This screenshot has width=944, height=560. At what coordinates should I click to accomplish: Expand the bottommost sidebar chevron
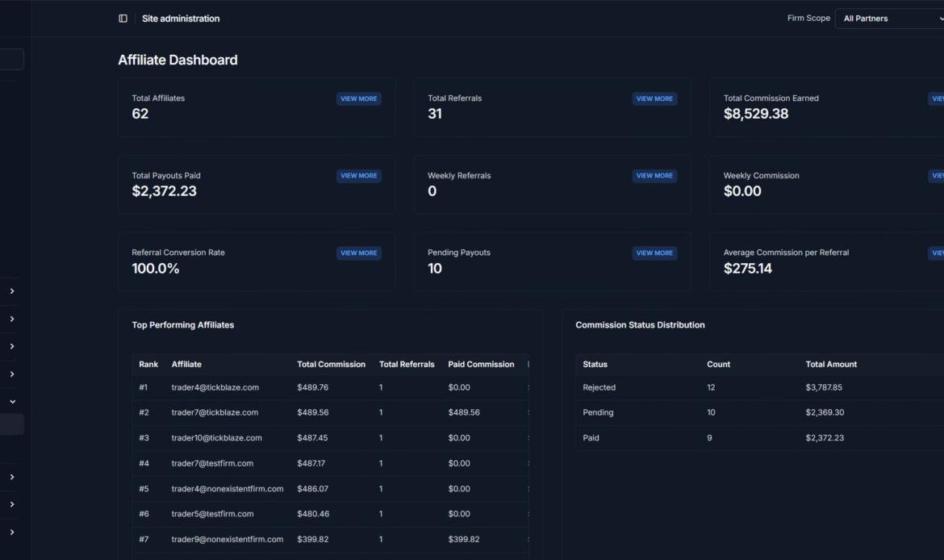(12, 533)
